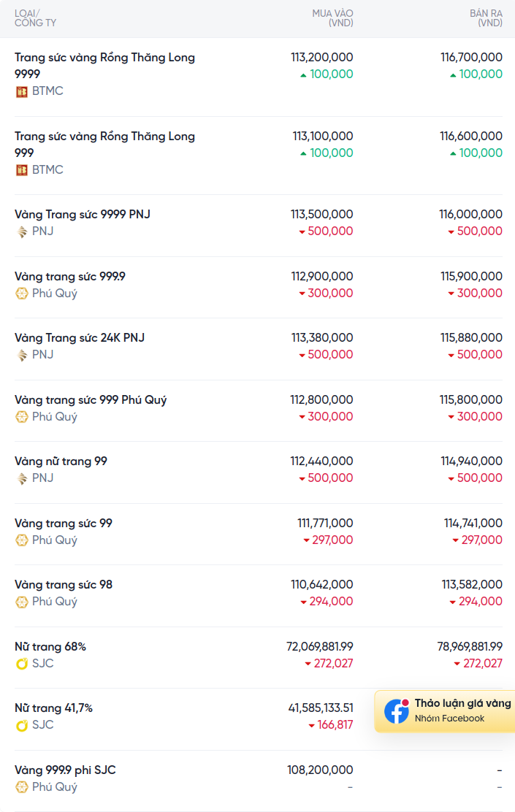The width and height of the screenshot is (515, 812).
Task: Click the BÁN RA column header
Action: [x=486, y=18]
